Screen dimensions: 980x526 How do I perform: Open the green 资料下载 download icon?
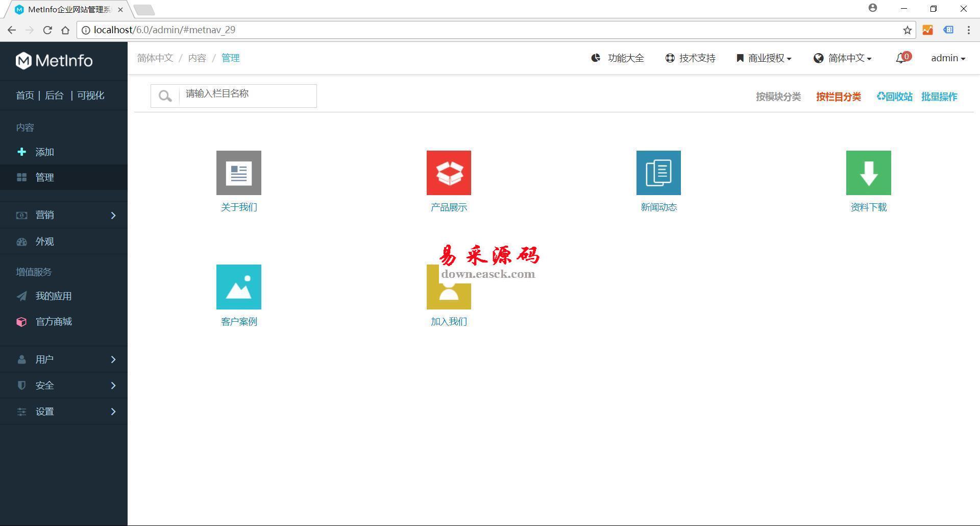tap(868, 173)
